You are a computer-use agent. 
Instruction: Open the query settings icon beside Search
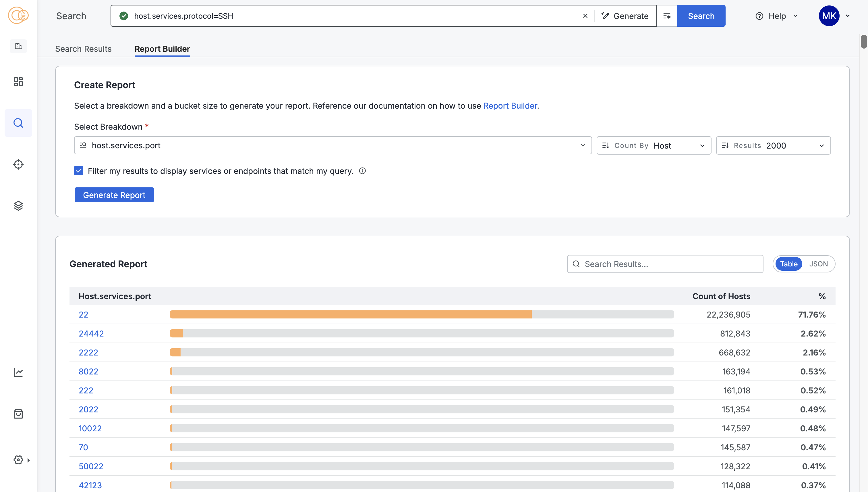point(667,16)
